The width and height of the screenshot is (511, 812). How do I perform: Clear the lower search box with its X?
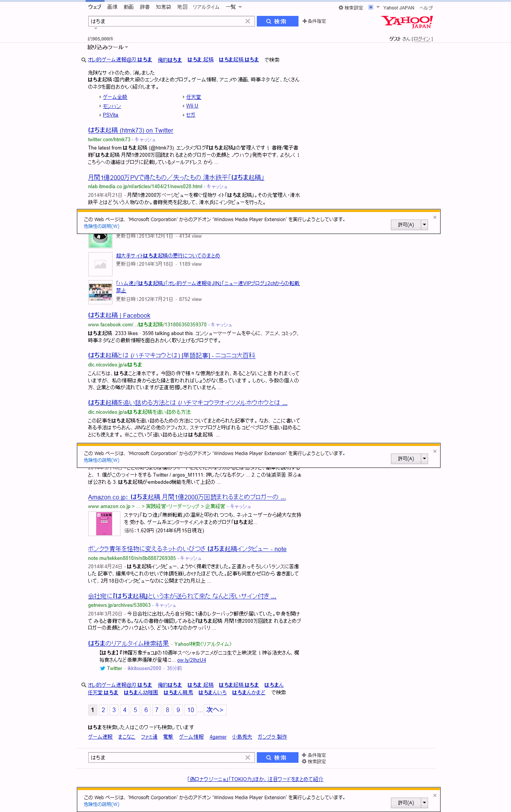click(248, 757)
